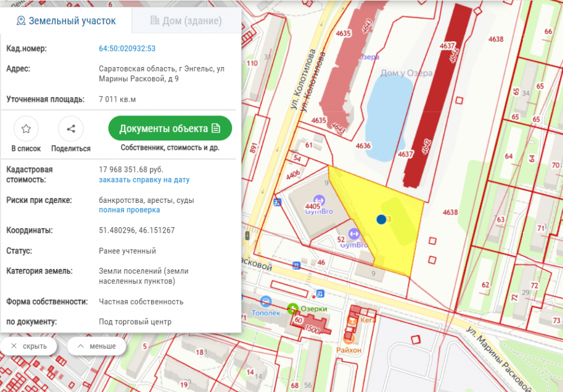
Task: Collapse details with меньше button
Action: pos(97,346)
